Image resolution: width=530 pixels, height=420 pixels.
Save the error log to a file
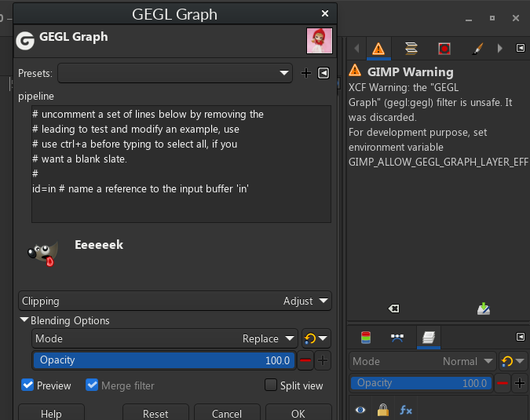[484, 309]
